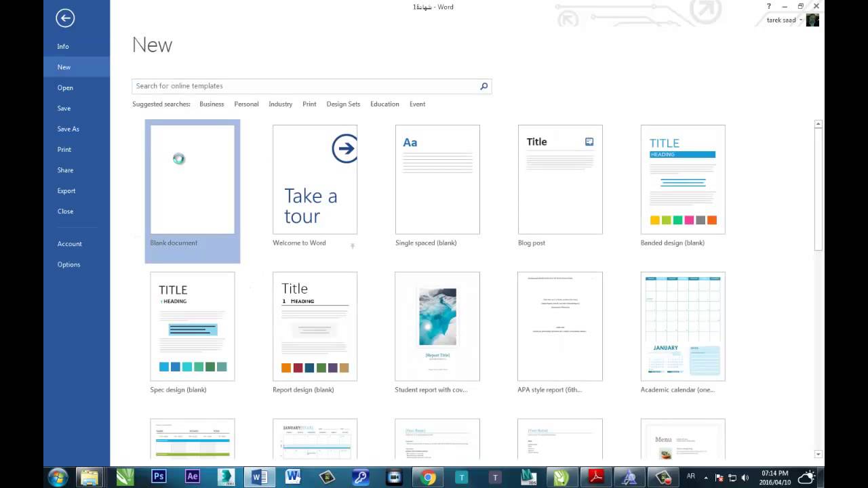The height and width of the screenshot is (488, 868).
Task: Click the template list scroll up arrow
Action: pos(818,124)
